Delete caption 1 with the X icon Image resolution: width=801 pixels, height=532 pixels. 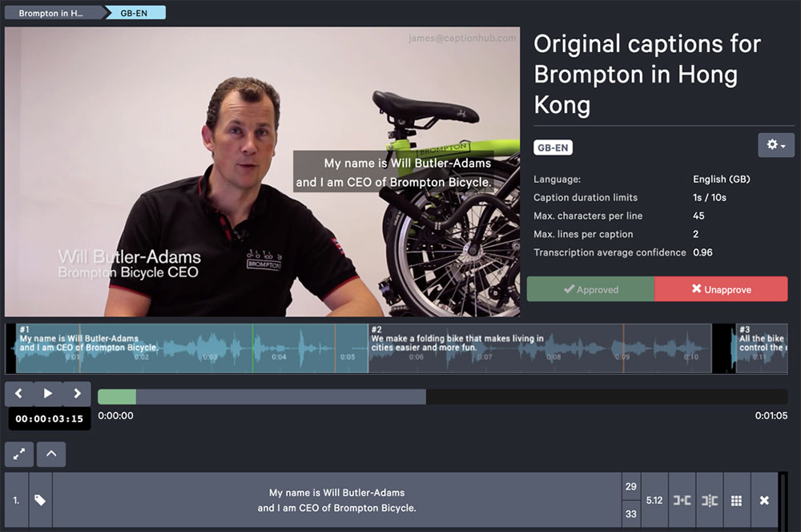(x=764, y=500)
